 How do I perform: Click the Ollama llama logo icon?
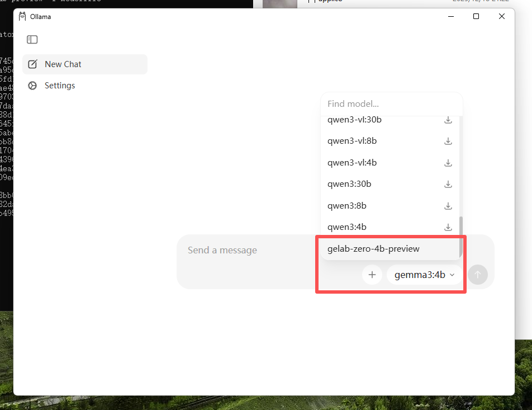[x=22, y=17]
